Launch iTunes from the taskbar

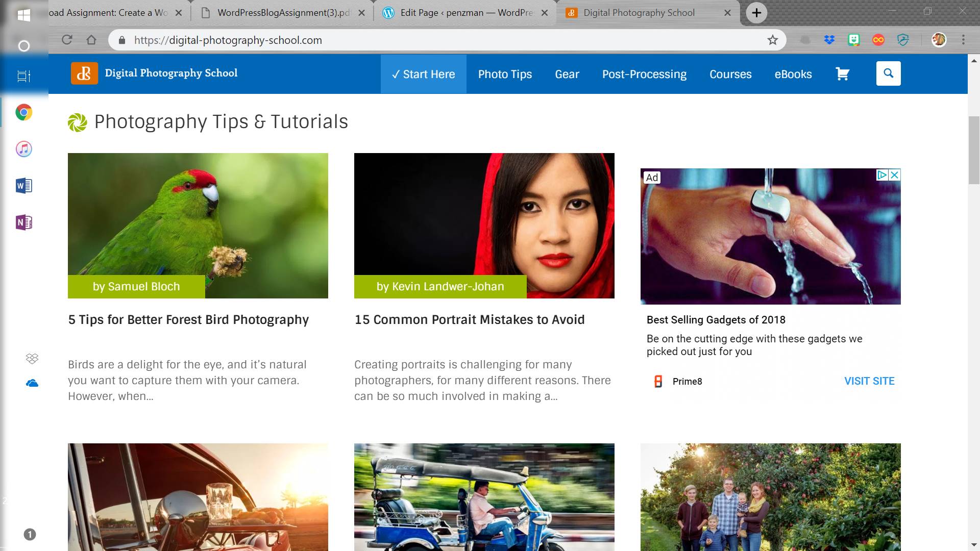[x=24, y=149]
